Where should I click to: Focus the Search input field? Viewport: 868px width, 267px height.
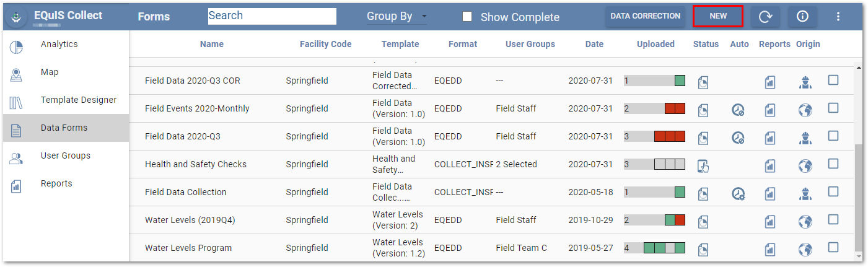(x=272, y=16)
